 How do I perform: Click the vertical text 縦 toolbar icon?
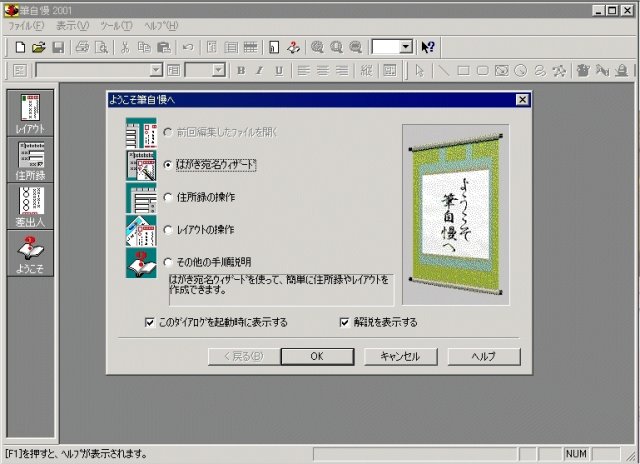click(366, 71)
